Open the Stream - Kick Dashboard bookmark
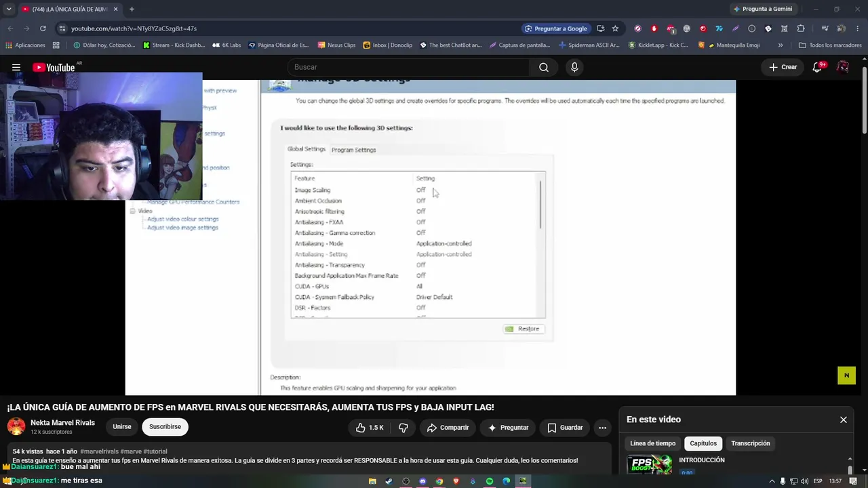Viewport: 868px width, 488px height. [173, 45]
